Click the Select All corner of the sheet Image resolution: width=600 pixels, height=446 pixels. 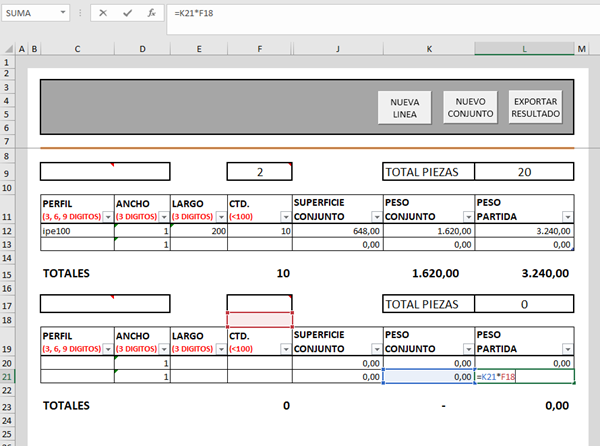click(x=9, y=48)
